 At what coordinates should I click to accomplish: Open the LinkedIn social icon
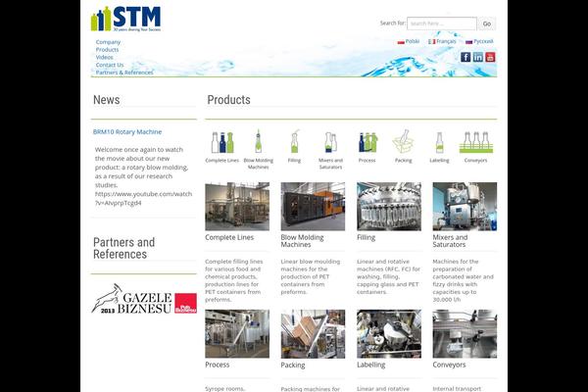[x=478, y=57]
